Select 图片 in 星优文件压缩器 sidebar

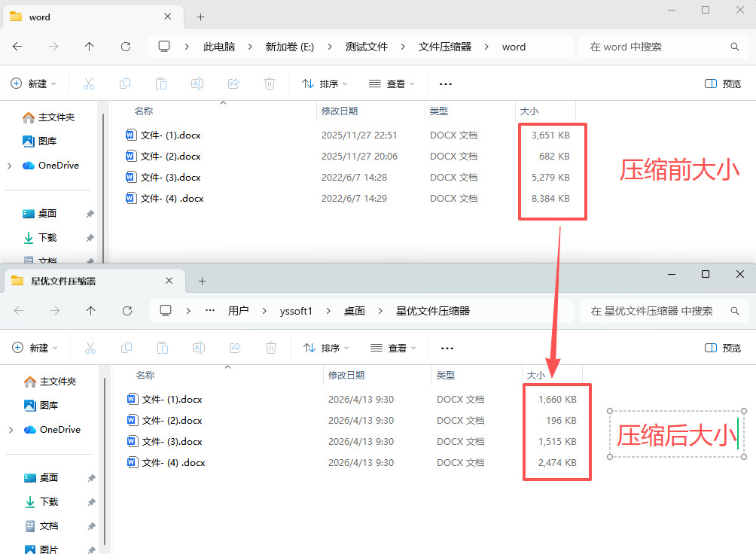click(x=41, y=549)
